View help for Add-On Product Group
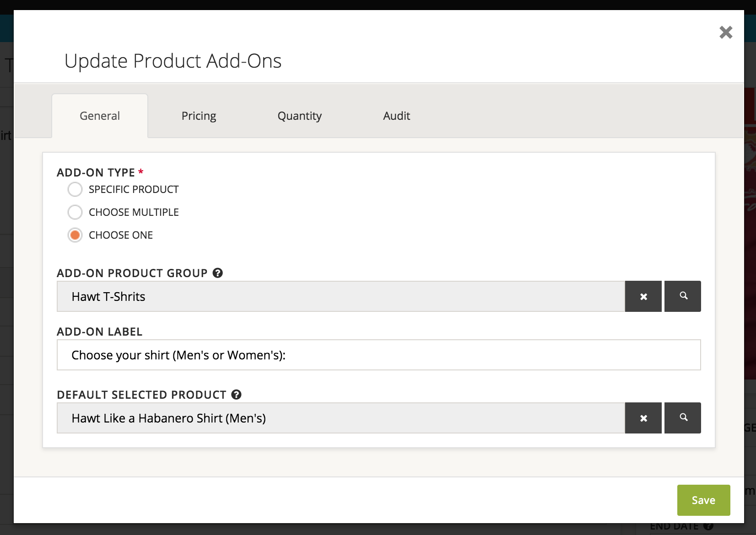756x535 pixels. click(x=218, y=273)
